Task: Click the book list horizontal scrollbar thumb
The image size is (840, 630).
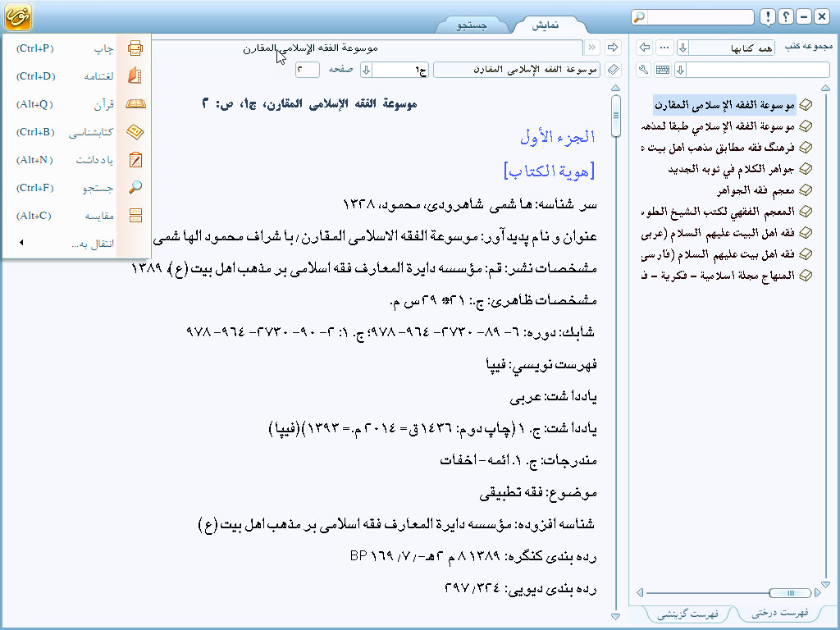Action: pyautogui.click(x=790, y=592)
